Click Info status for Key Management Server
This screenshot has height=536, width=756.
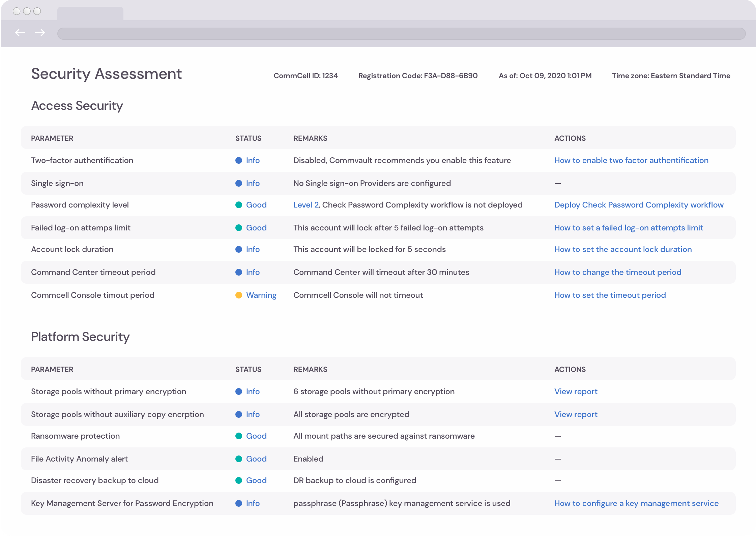[x=253, y=503]
